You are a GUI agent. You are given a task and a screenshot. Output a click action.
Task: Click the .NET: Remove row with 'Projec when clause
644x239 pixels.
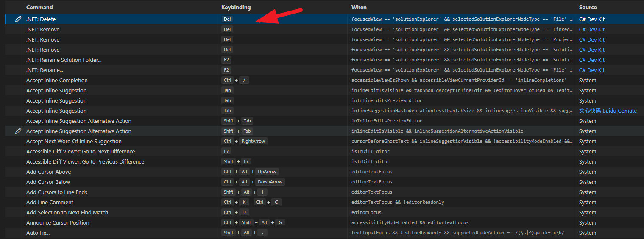tap(324, 39)
